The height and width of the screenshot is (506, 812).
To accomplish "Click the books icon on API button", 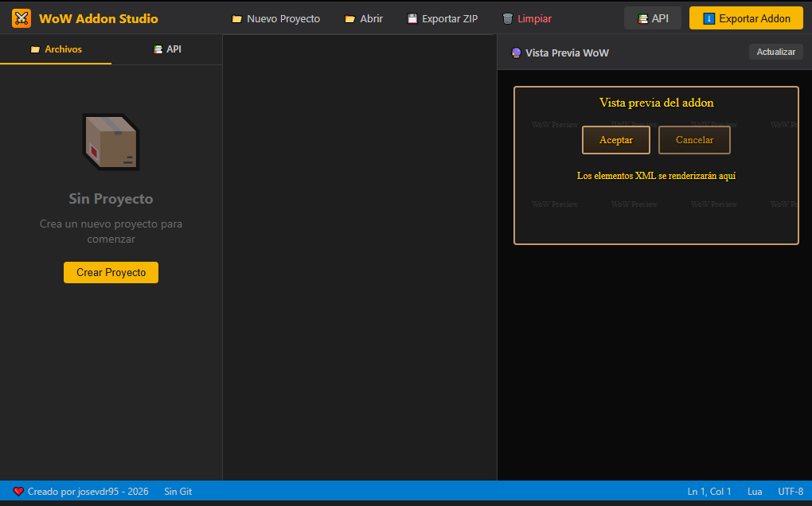I will tap(642, 19).
